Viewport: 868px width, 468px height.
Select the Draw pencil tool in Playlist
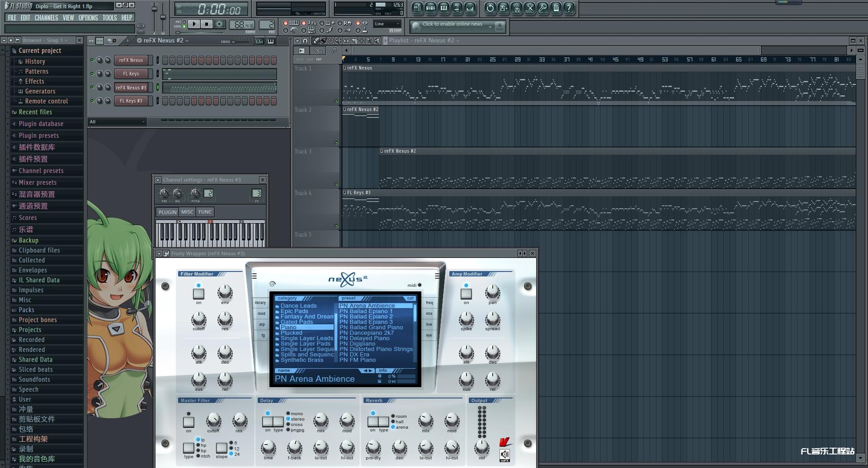[316, 41]
